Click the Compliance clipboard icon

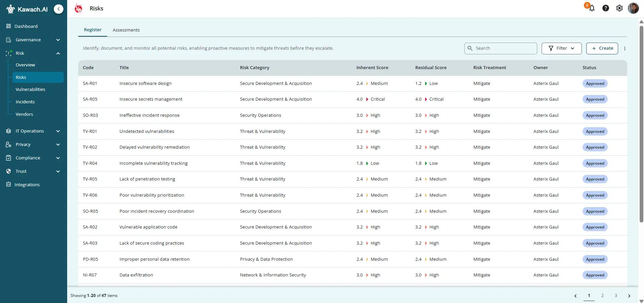pos(8,158)
